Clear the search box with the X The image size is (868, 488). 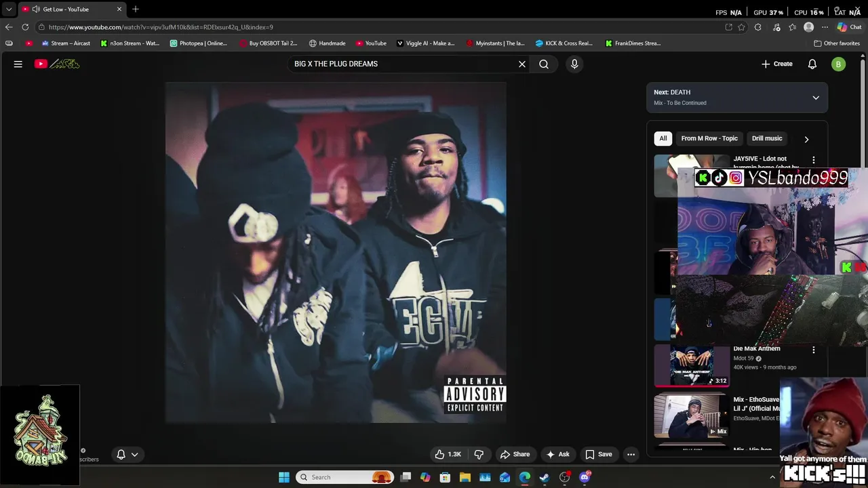(522, 64)
